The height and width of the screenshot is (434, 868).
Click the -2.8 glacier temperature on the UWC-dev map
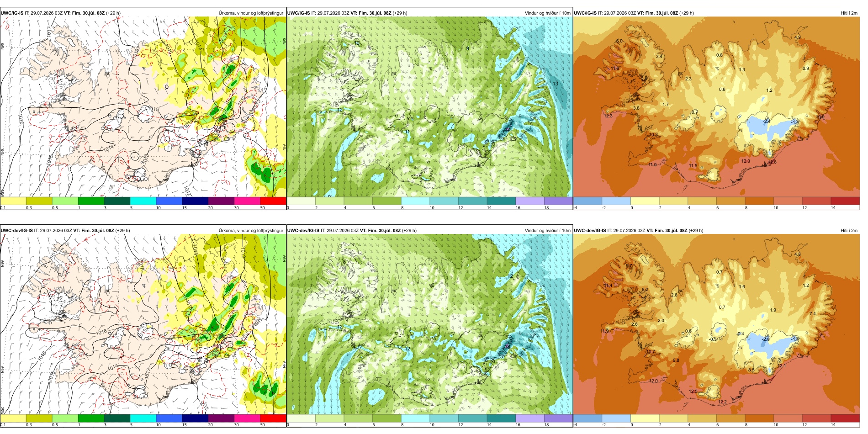click(766, 339)
